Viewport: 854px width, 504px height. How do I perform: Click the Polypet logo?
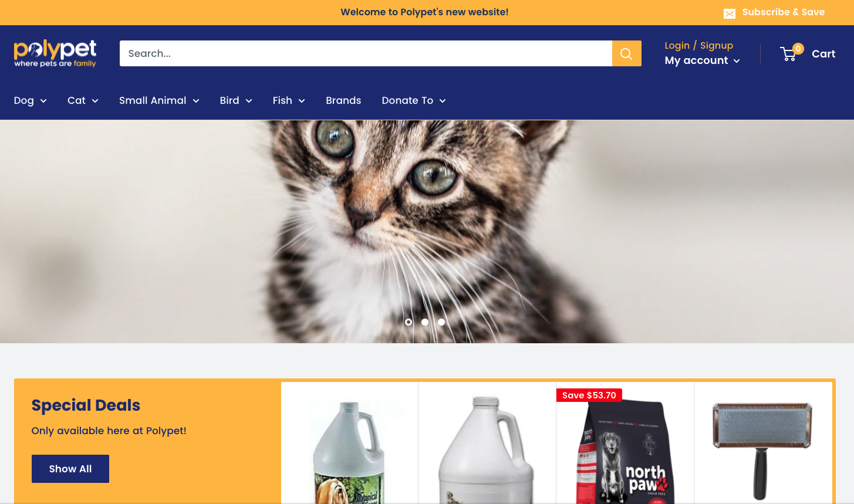tap(55, 53)
